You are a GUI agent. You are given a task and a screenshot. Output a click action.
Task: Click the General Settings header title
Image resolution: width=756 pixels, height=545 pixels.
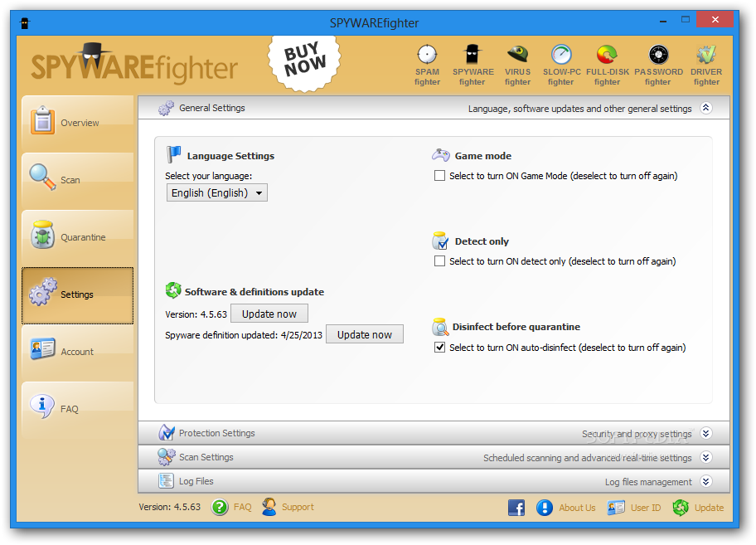point(212,108)
